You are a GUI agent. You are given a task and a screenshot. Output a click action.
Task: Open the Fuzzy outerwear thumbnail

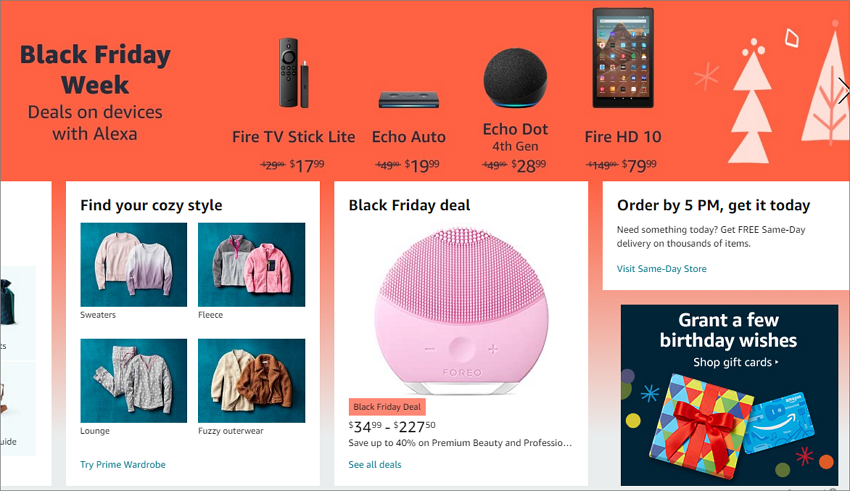[x=252, y=380]
